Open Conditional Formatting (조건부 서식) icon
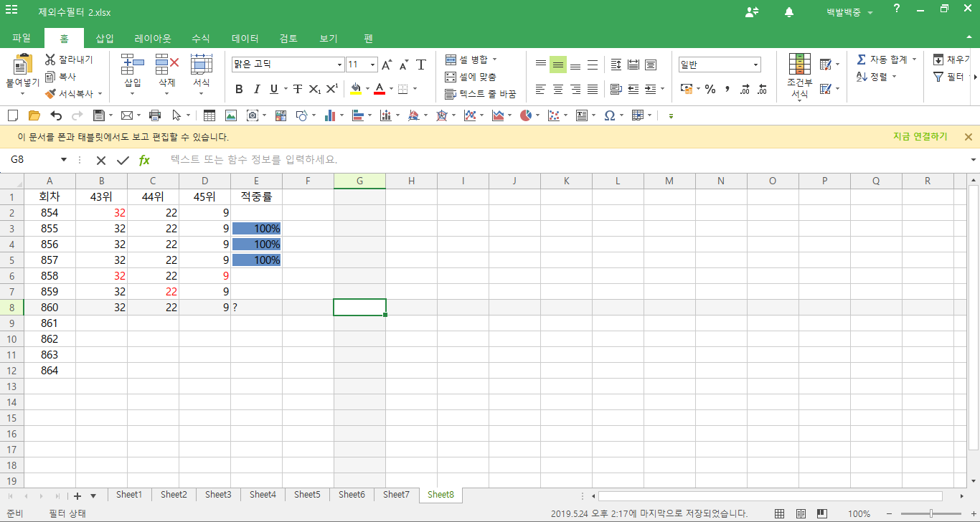The width and height of the screenshot is (980, 522). 799,65
